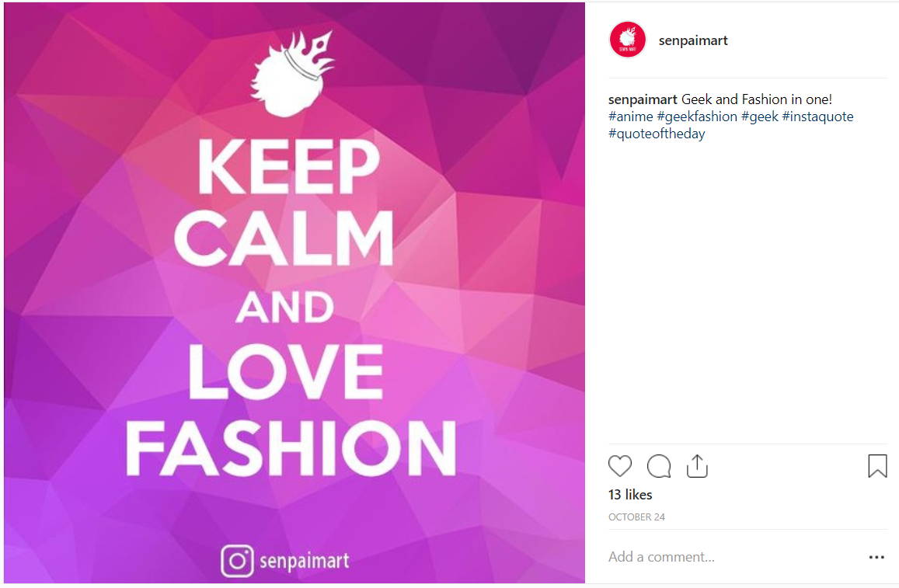Click the Instagram logo on the image
The height and width of the screenshot is (588, 899).
click(x=237, y=561)
